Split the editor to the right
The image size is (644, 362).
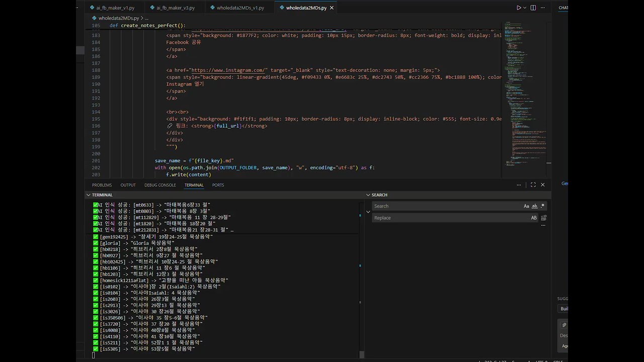533,8
